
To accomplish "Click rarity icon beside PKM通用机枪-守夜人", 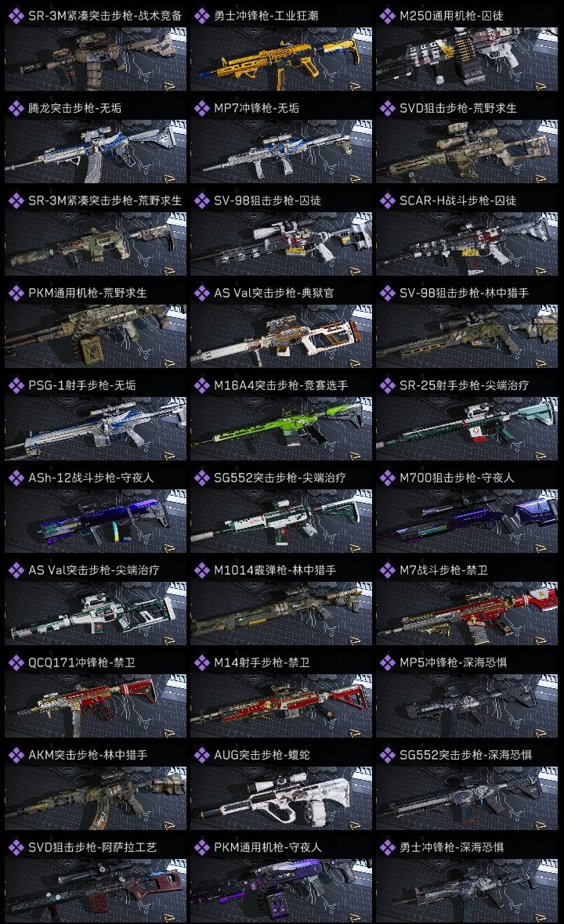I will [x=201, y=847].
